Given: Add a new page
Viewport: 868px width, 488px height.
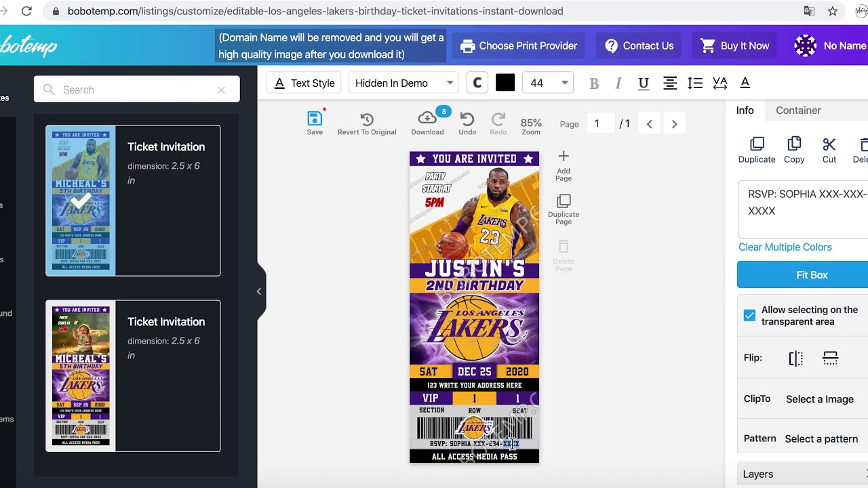Looking at the screenshot, I should point(564,166).
